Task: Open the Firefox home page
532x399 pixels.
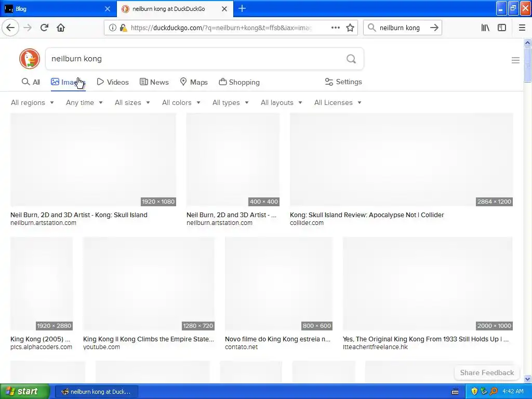Action: 61,28
